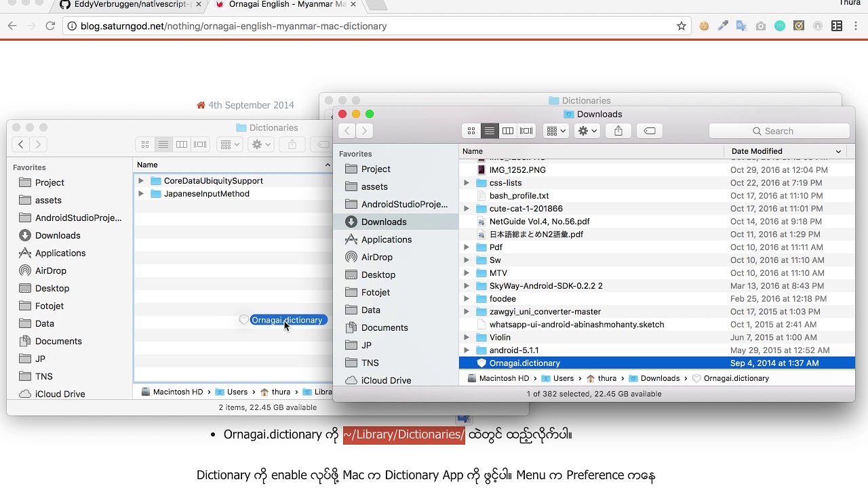The height and width of the screenshot is (488, 868).
Task: Select icon view in Dictionaries window
Action: click(x=145, y=144)
